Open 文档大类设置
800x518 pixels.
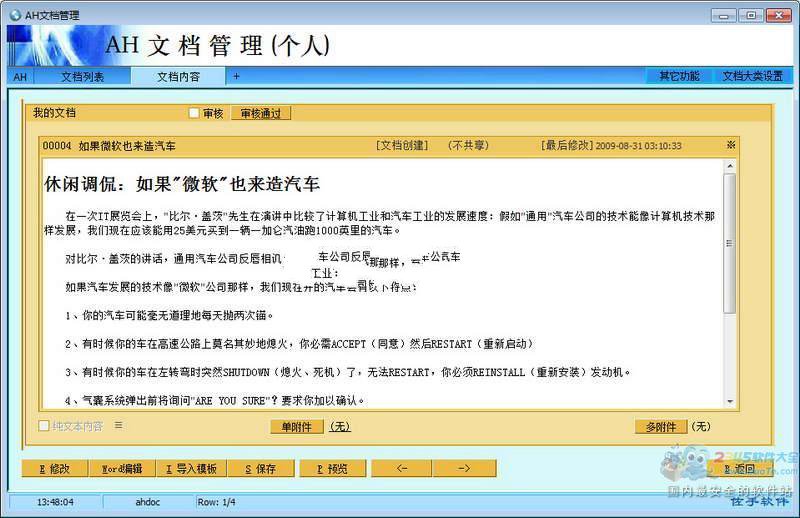coord(753,76)
